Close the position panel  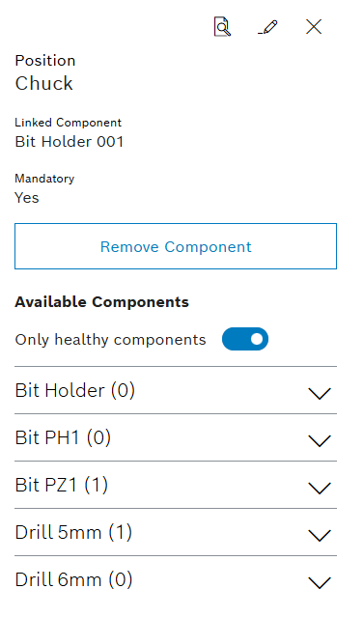(x=314, y=27)
